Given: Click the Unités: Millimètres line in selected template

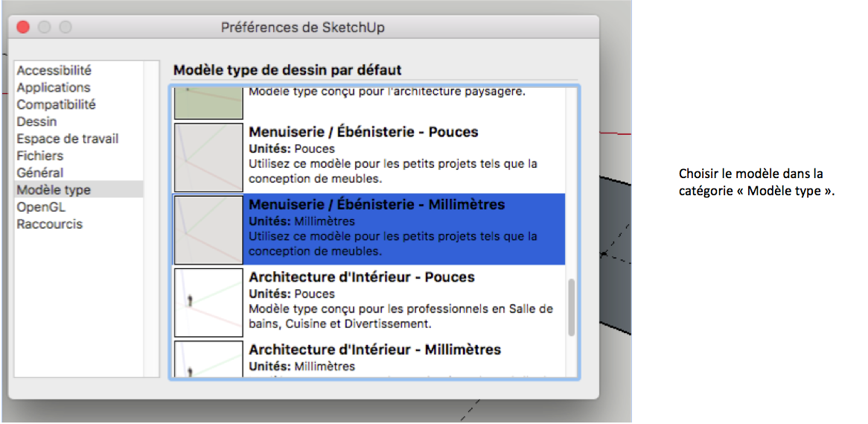Looking at the screenshot, I should point(301,222).
